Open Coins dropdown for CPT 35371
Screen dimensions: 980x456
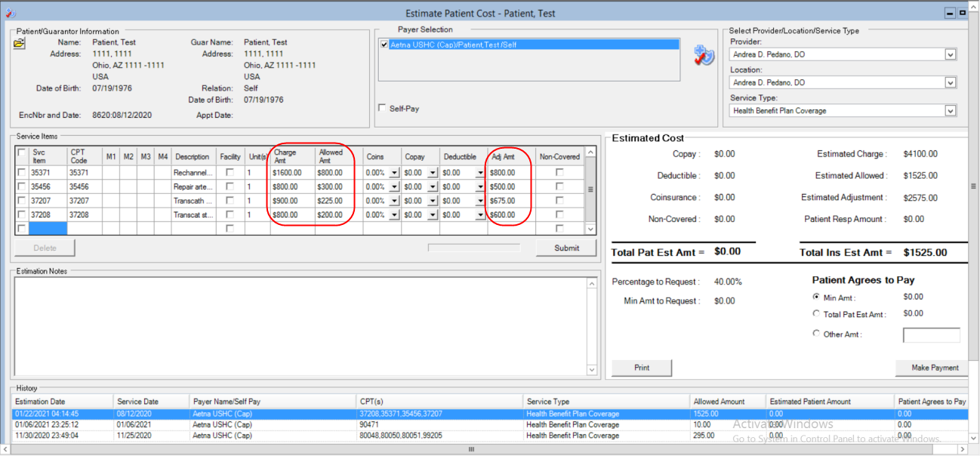click(x=394, y=172)
